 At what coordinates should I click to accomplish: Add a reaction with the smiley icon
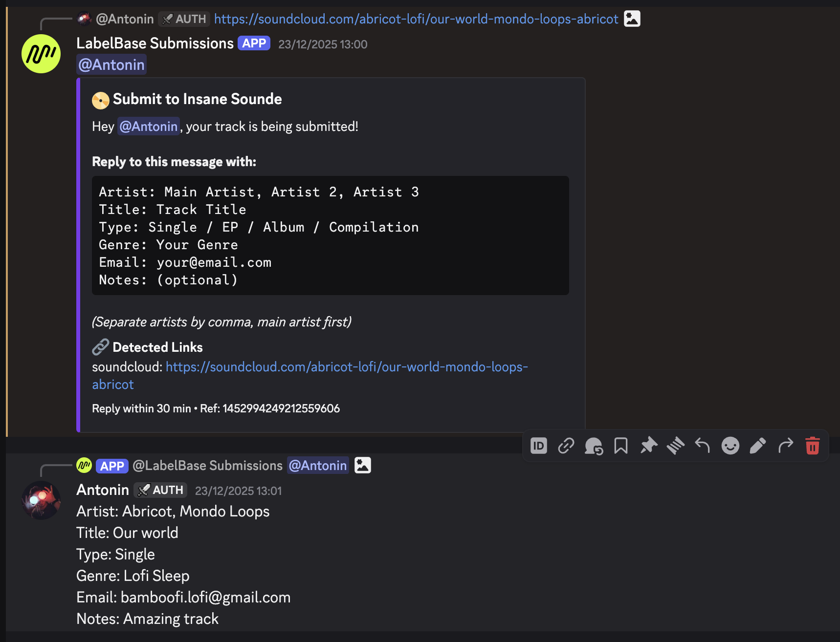point(730,446)
